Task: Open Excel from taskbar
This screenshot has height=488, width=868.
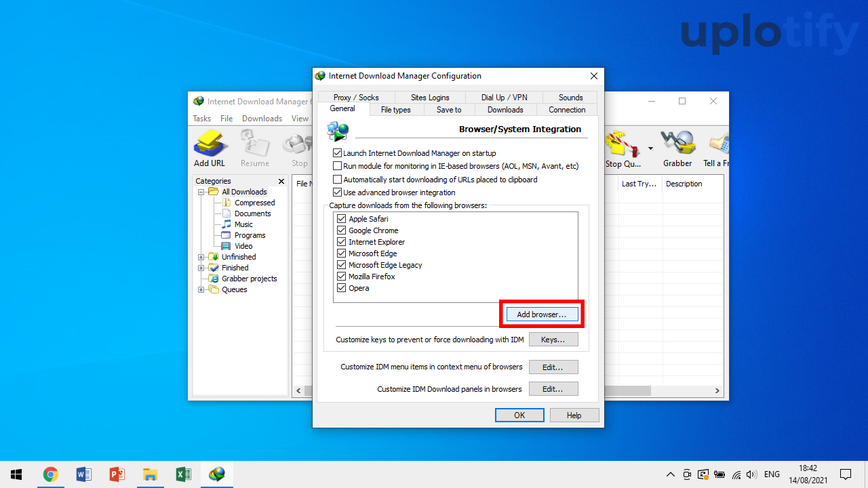Action: click(x=183, y=474)
